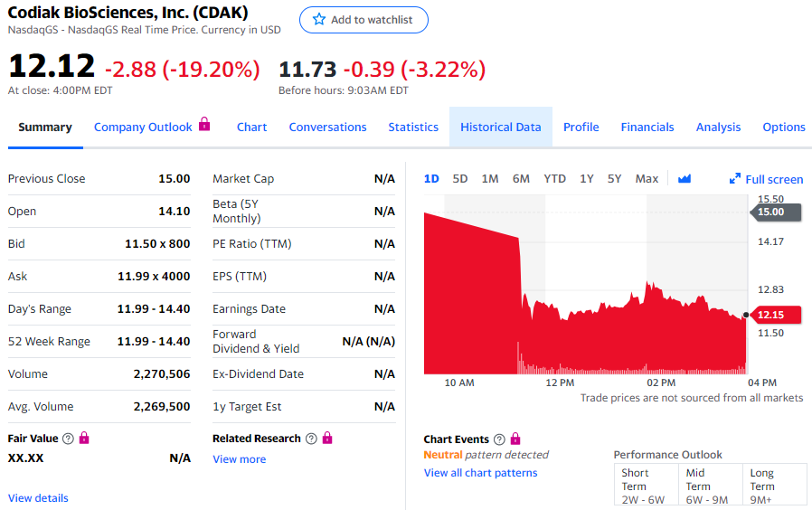Open the Historical Data tab
Viewport: 812px width, 510px height.
click(x=501, y=127)
